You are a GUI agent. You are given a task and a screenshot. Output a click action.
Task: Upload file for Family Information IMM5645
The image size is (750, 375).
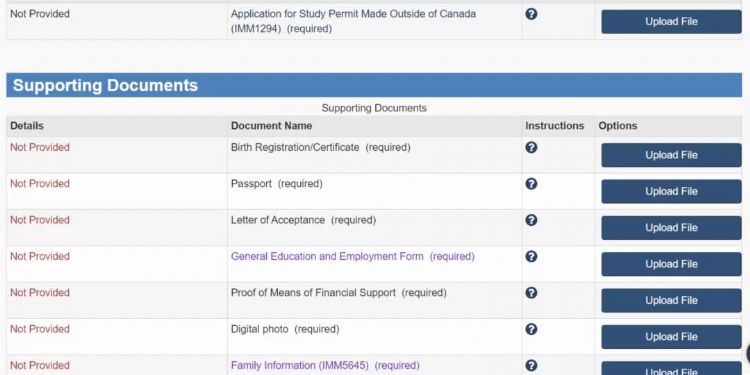(x=671, y=368)
